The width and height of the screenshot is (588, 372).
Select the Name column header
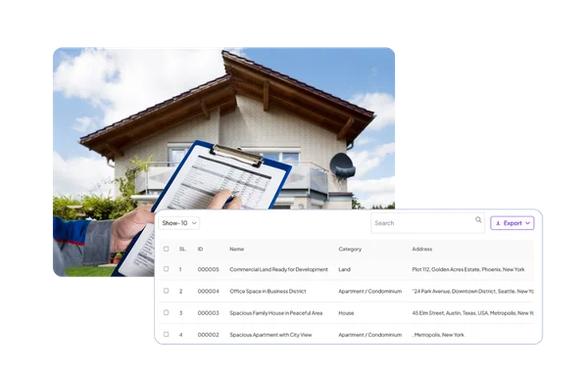coord(236,249)
